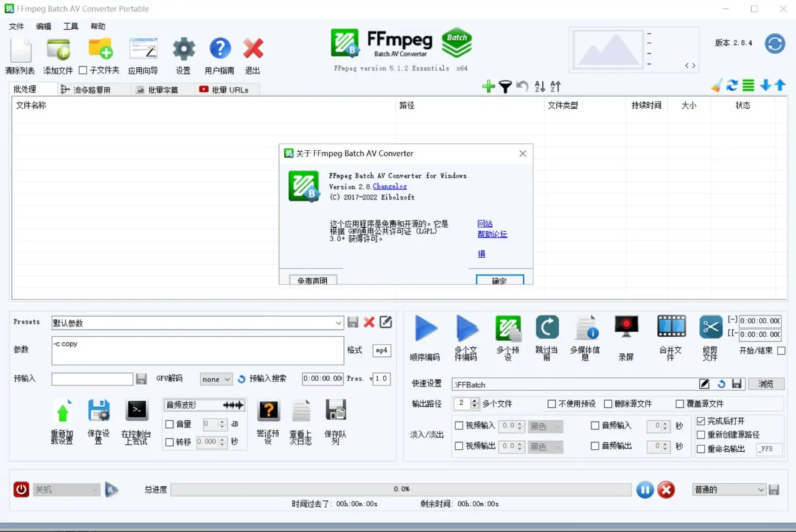Open 多媒体信息 multimedia information
Screen dimensions: 796x532
[x=586, y=328]
